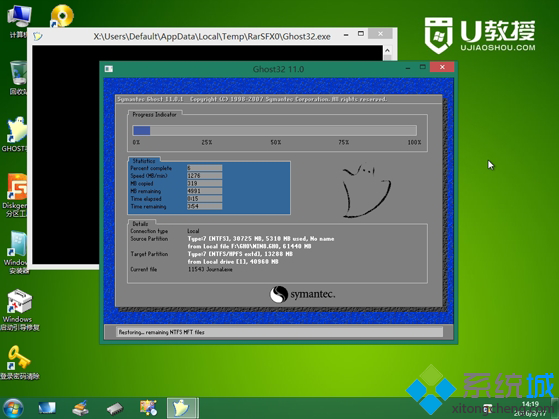Minimize the Ghost32 11.0 window
This screenshot has height=419, width=559.
pos(408,68)
